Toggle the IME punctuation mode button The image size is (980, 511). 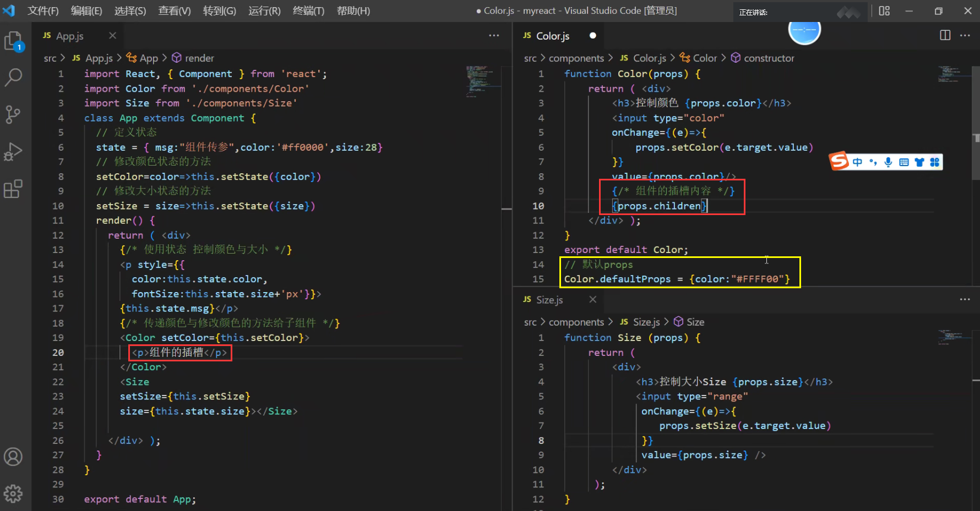(x=873, y=162)
